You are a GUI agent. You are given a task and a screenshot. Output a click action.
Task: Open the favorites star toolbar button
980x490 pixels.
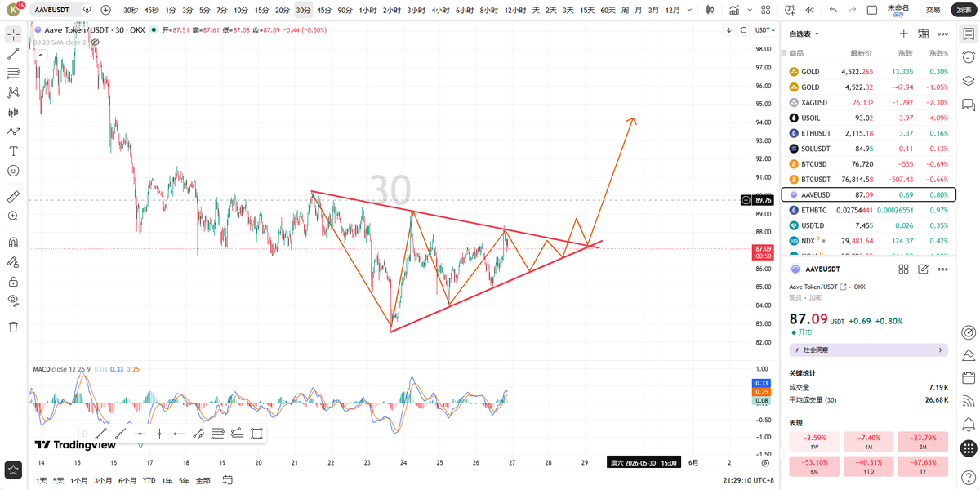point(13,470)
